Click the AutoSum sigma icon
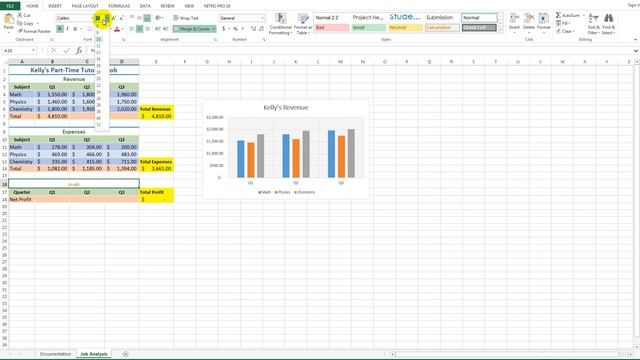 (x=558, y=15)
